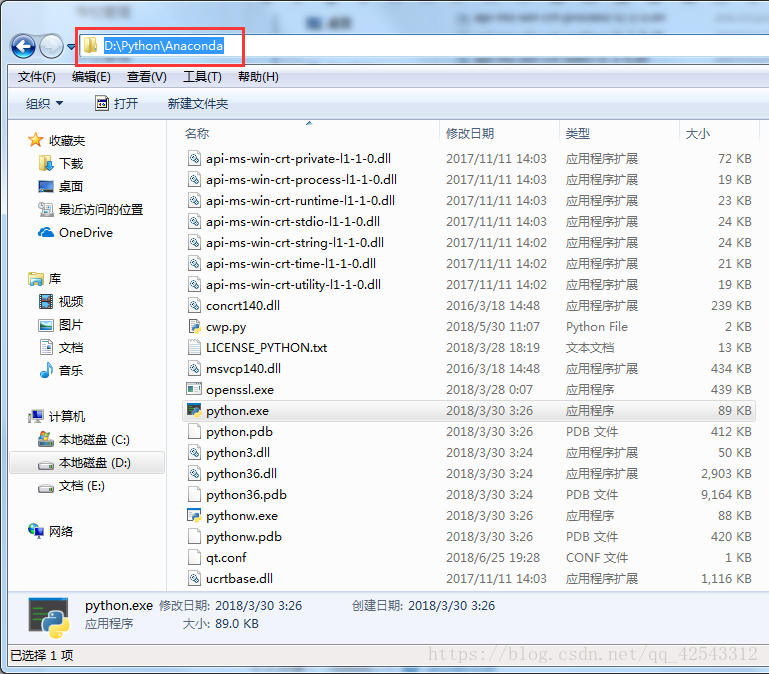
Task: Click python36.pdb blank file icon
Action: click(x=194, y=494)
